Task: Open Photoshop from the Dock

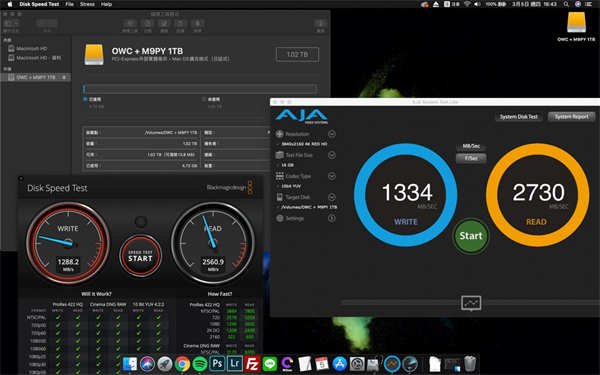Action: pyautogui.click(x=217, y=363)
